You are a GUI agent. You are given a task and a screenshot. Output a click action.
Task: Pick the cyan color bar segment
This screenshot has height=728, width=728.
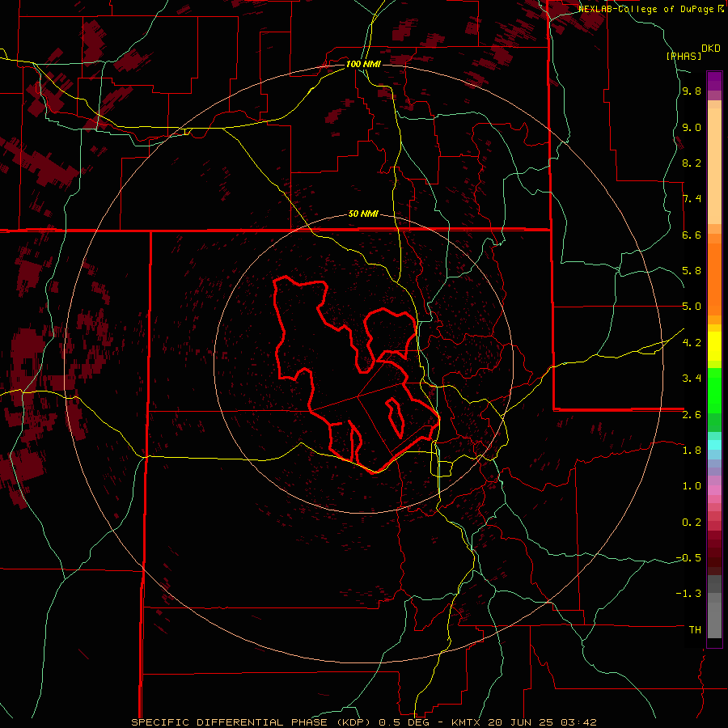[x=714, y=445]
